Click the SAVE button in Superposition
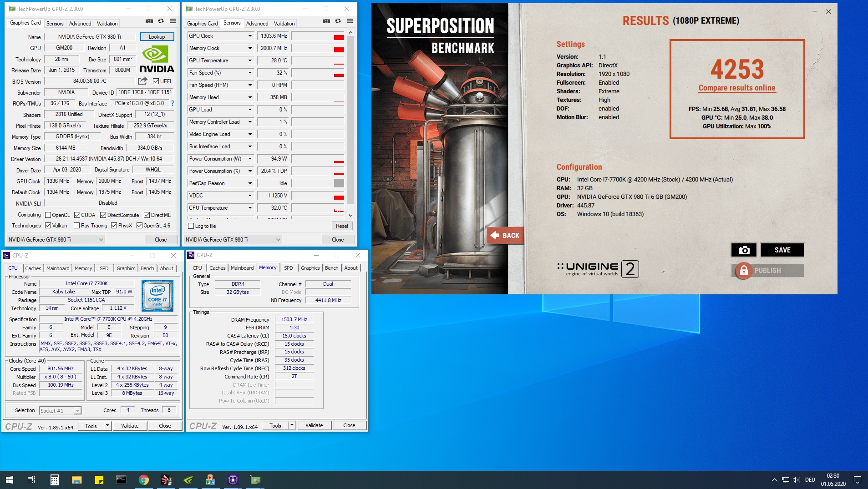 point(782,250)
